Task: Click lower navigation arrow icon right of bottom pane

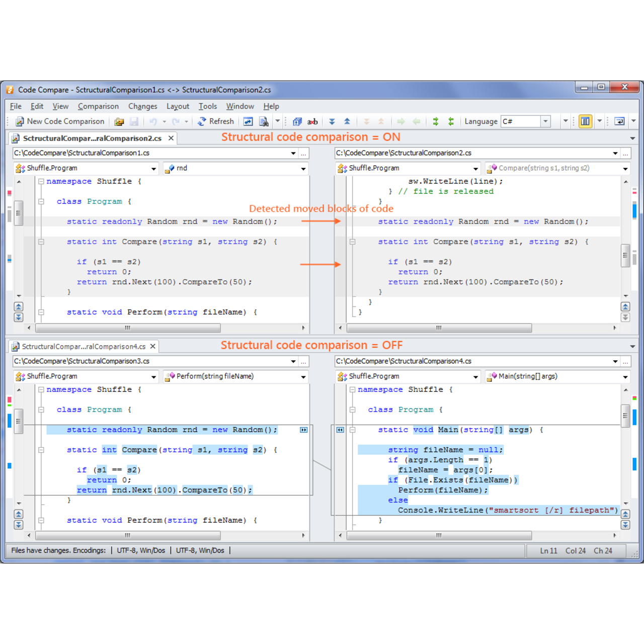Action: point(625,525)
